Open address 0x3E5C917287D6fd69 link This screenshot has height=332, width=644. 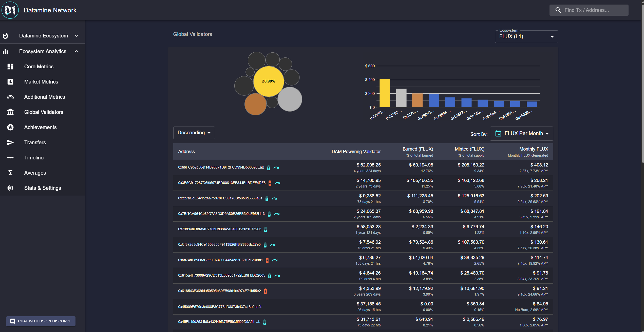(222, 183)
